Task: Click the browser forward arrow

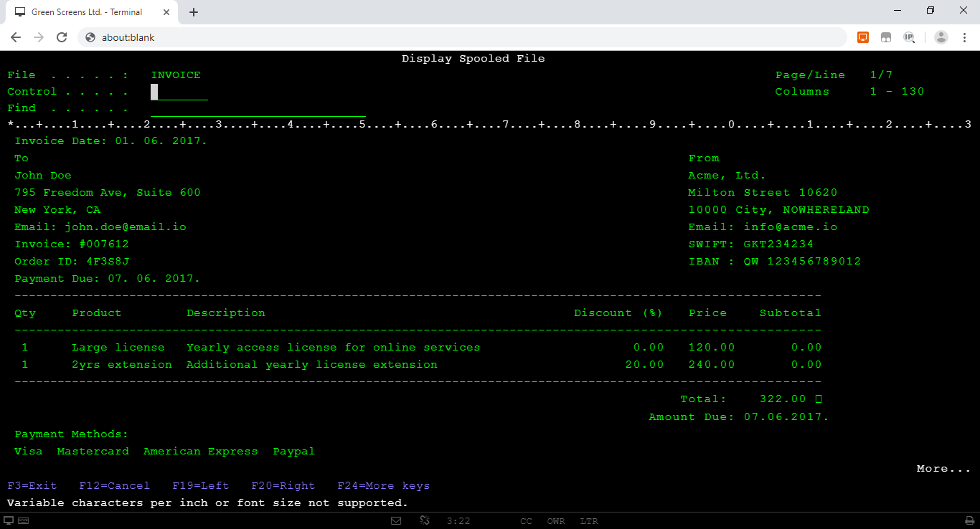Action: [39, 37]
